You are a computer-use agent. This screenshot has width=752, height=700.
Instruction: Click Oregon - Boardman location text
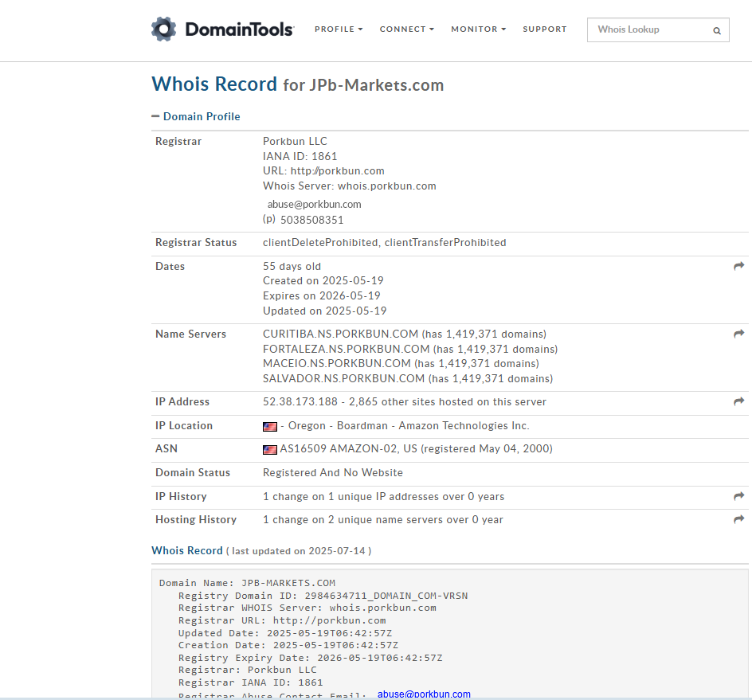point(338,426)
